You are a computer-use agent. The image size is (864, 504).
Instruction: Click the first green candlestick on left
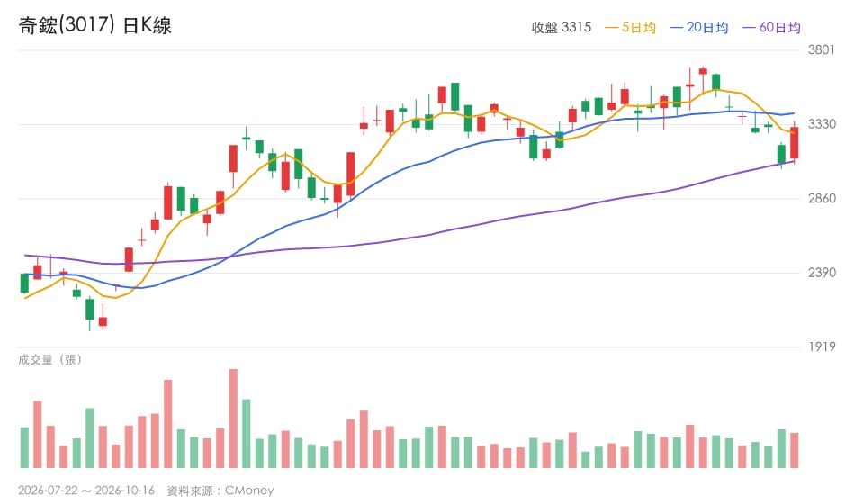(24, 283)
